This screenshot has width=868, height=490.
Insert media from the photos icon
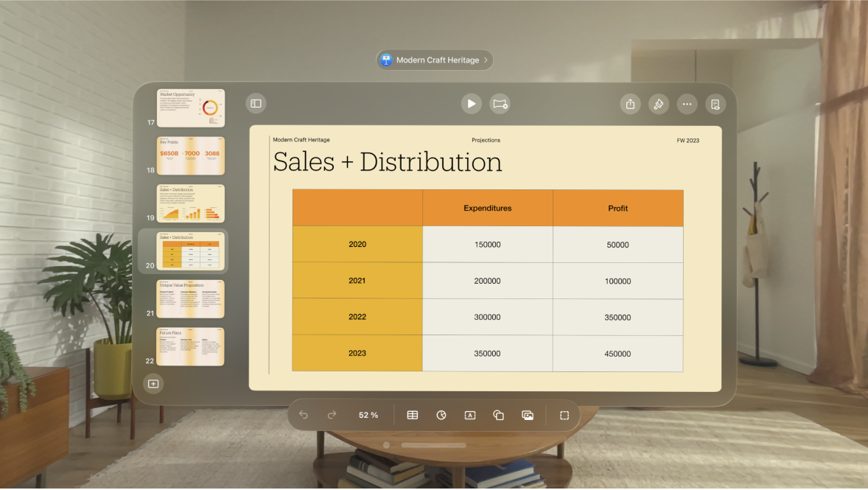point(528,415)
